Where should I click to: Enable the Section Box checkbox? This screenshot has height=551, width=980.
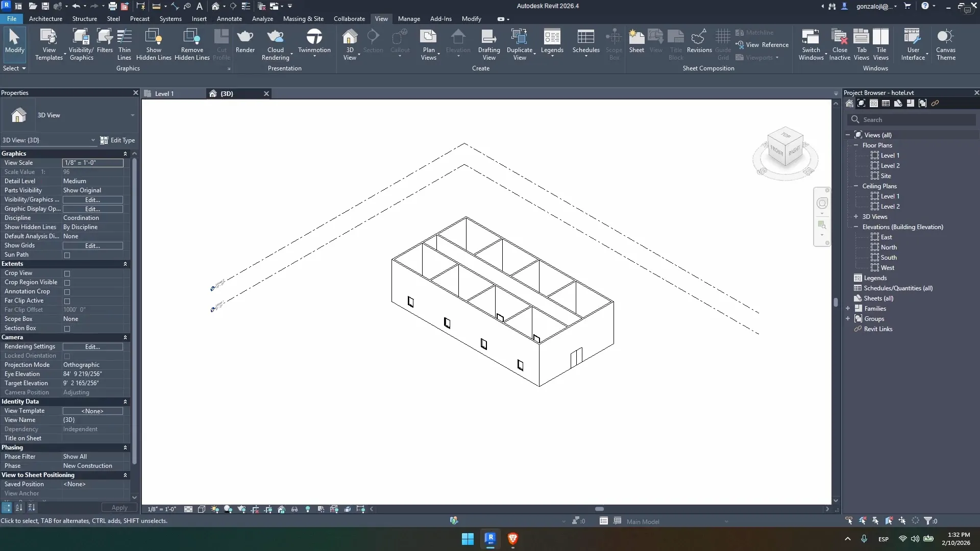pyautogui.click(x=67, y=329)
